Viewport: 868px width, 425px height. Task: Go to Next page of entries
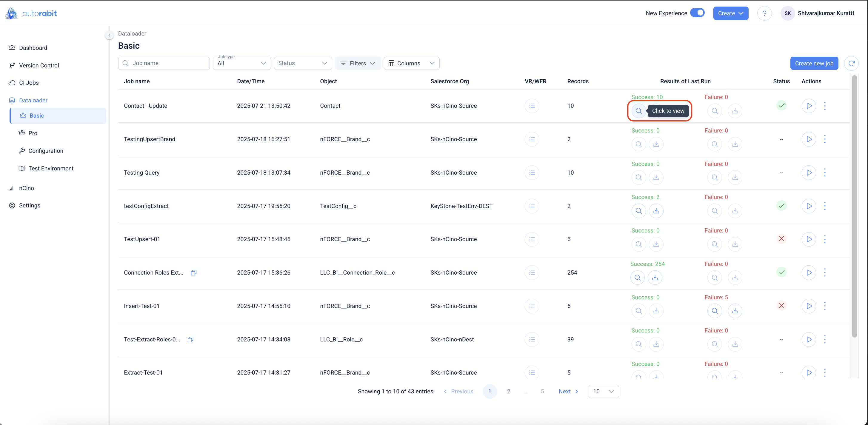coord(568,391)
